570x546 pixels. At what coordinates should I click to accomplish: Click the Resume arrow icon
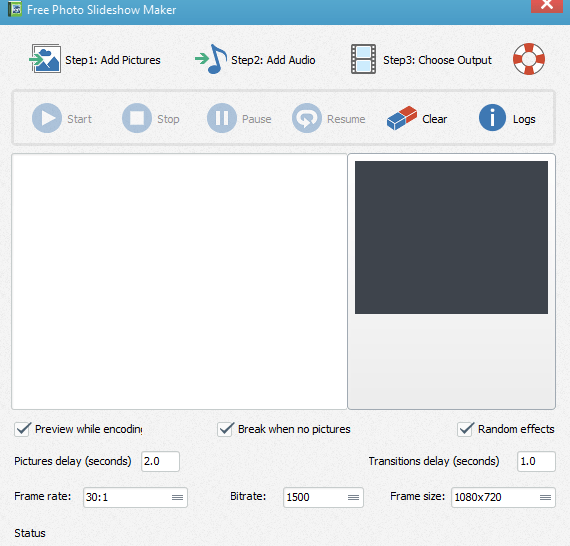click(307, 118)
